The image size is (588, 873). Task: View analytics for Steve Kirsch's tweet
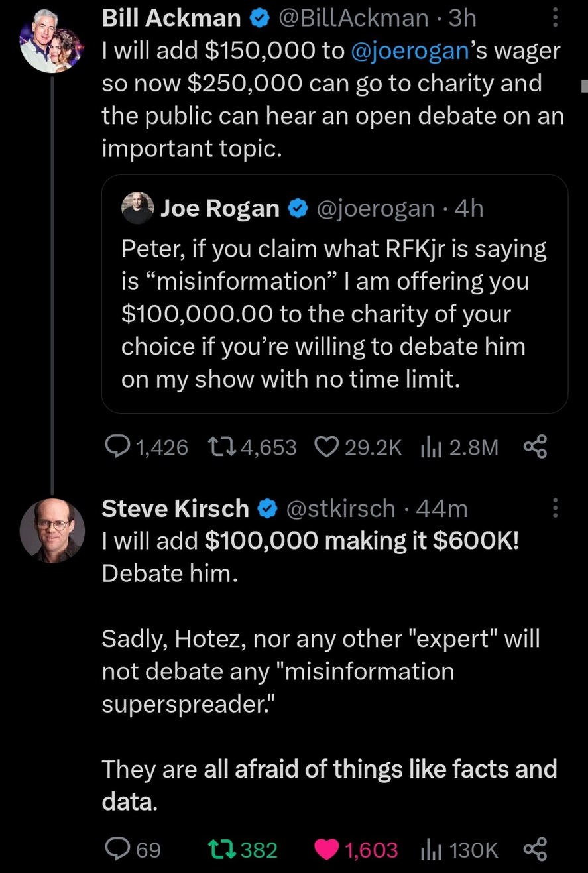pos(431,850)
